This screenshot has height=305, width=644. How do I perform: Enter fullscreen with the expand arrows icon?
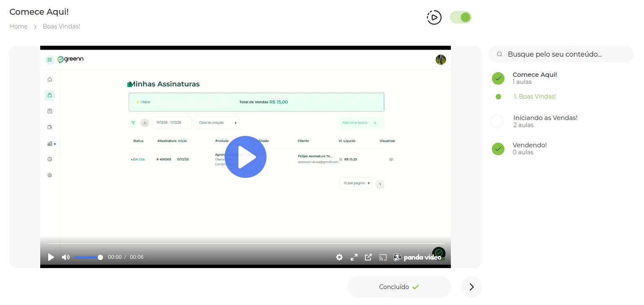tap(354, 257)
